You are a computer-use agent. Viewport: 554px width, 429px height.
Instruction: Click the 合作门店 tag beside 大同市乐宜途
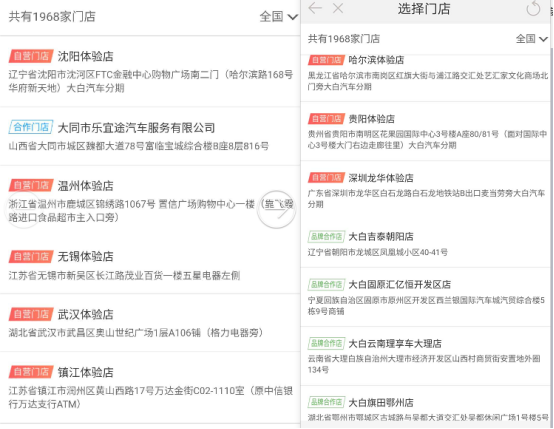point(31,127)
